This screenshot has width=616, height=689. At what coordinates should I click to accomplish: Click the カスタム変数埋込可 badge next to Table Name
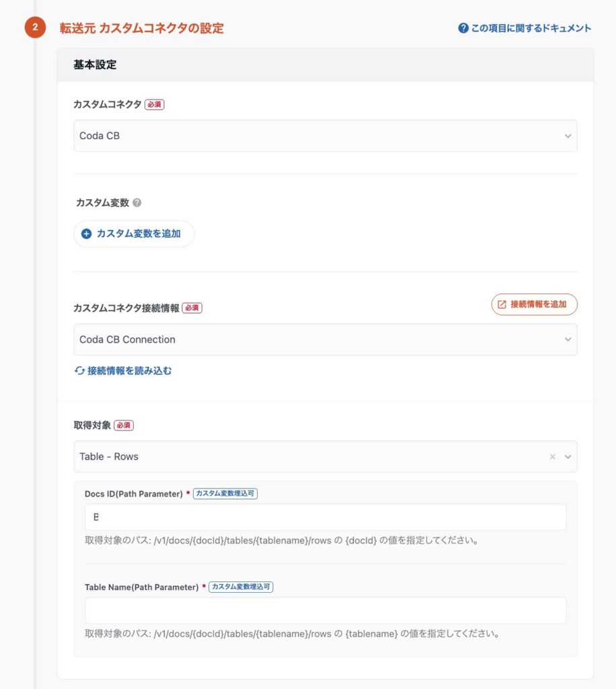[x=241, y=587]
